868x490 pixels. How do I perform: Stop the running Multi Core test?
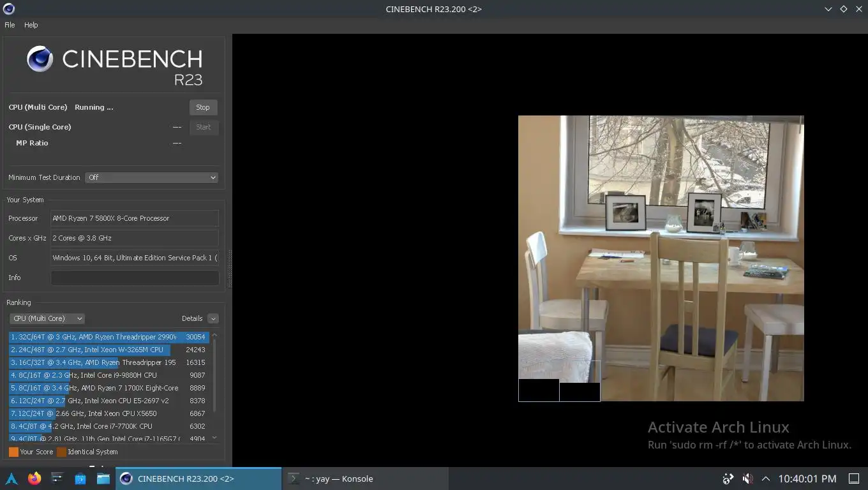coord(203,107)
